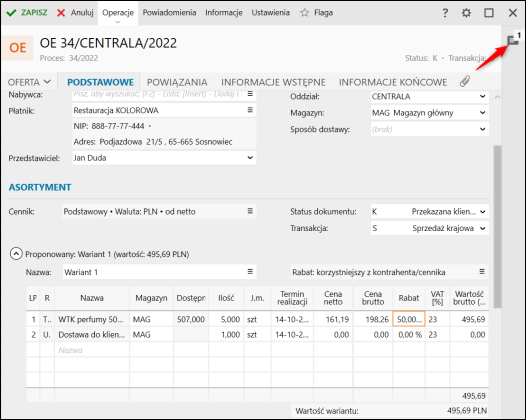526x420 pixels.
Task: Open the help question mark icon
Action: pos(445,13)
